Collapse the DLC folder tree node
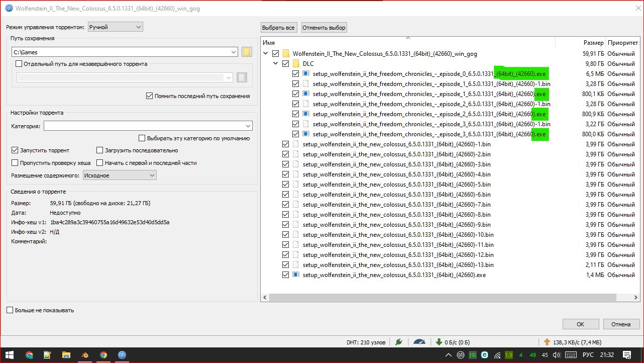 [x=275, y=64]
